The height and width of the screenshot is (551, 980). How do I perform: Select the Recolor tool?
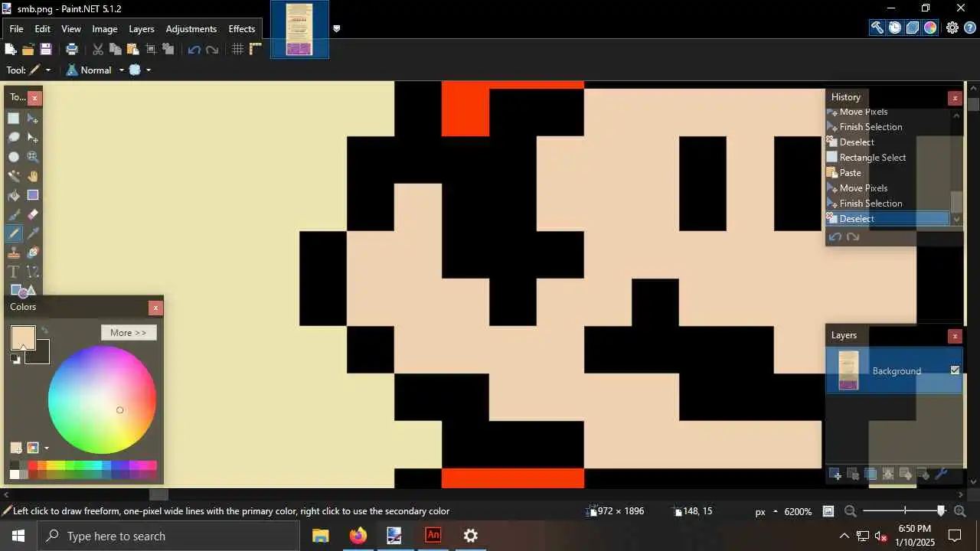[33, 253]
